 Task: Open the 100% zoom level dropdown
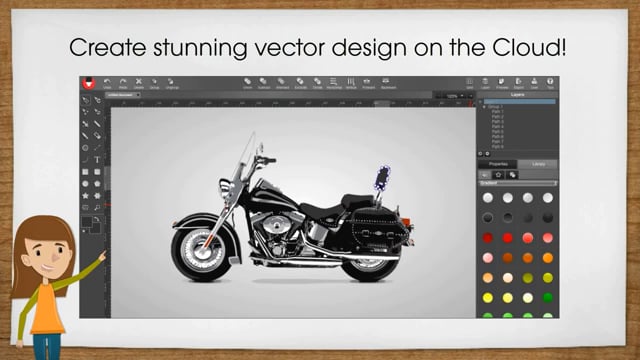[455, 96]
